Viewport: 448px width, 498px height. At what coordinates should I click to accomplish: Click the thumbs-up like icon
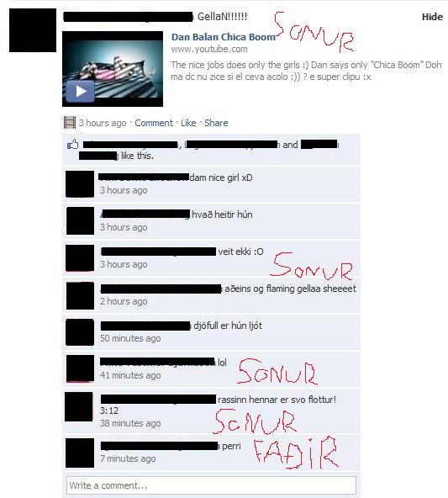click(73, 145)
